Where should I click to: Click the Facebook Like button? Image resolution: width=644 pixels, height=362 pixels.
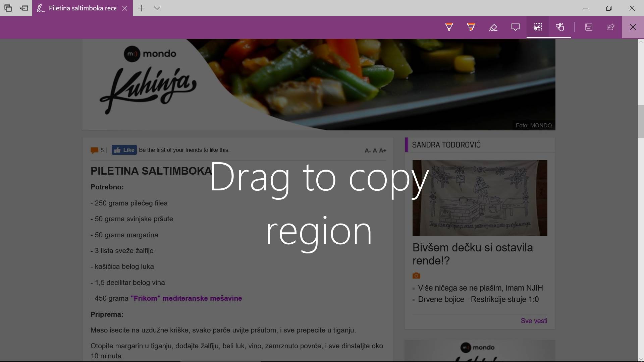tap(124, 150)
